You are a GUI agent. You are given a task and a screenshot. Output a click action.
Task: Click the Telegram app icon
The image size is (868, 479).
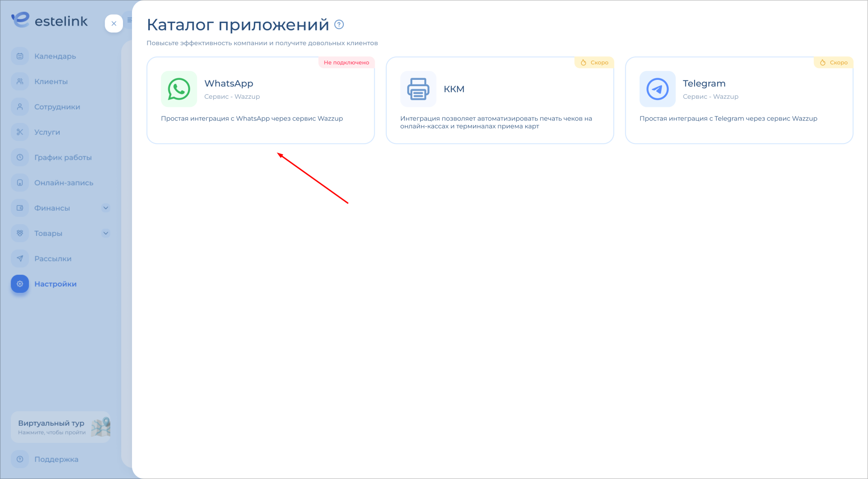point(658,89)
